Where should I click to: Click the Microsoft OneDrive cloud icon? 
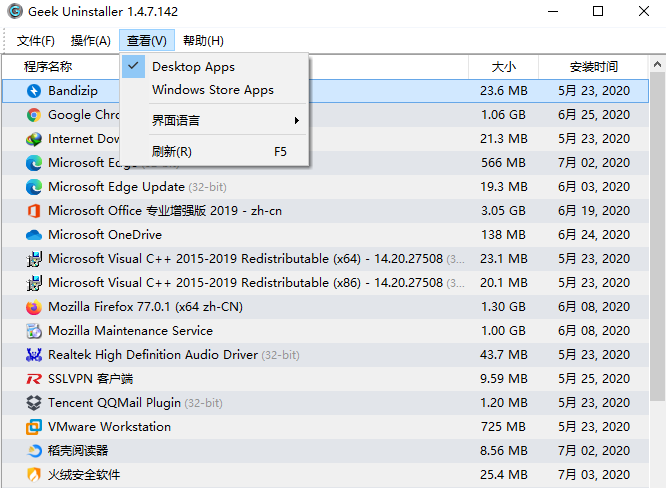[34, 235]
